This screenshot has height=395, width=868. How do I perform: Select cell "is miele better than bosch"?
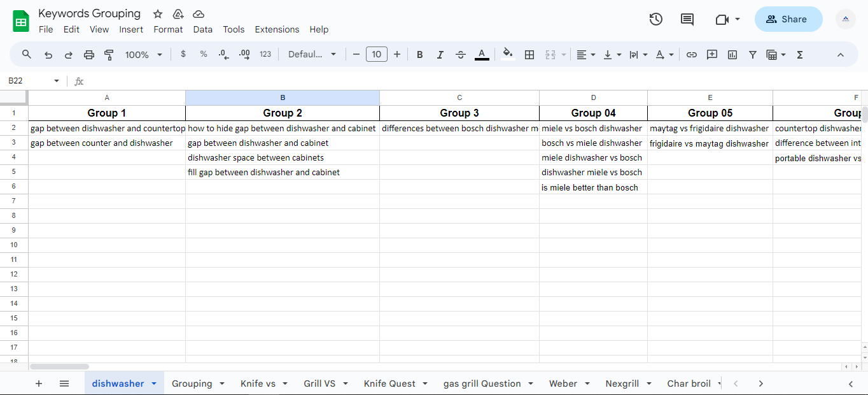pyautogui.click(x=593, y=187)
